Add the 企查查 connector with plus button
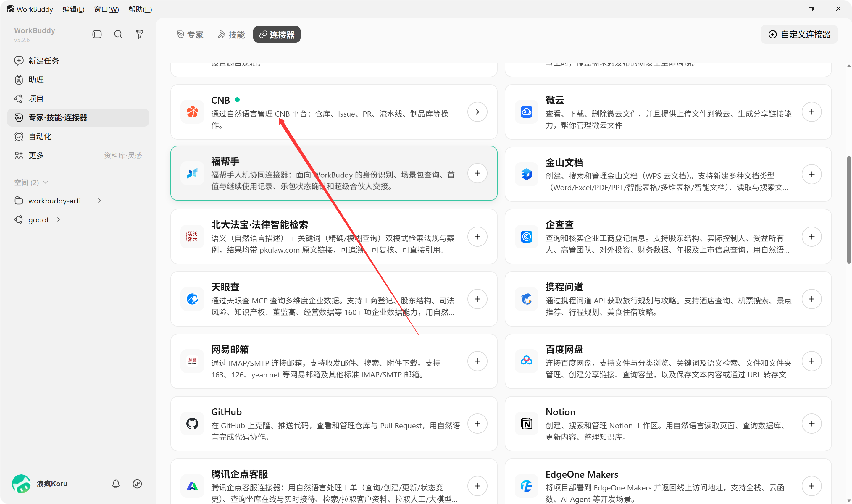This screenshot has width=852, height=504. pyautogui.click(x=811, y=236)
